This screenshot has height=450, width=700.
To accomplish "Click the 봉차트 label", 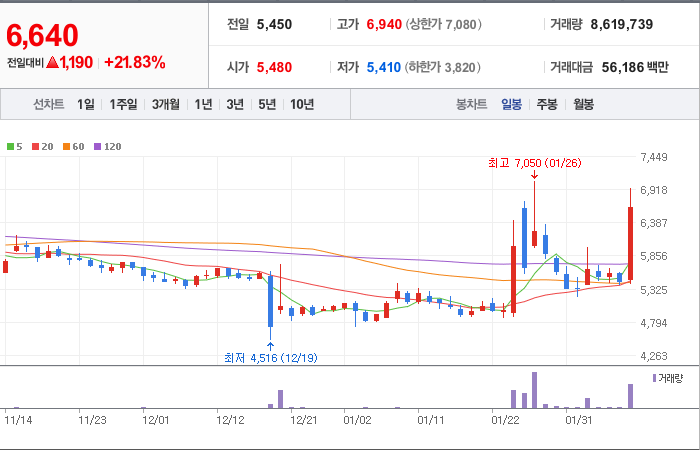I will pos(471,104).
